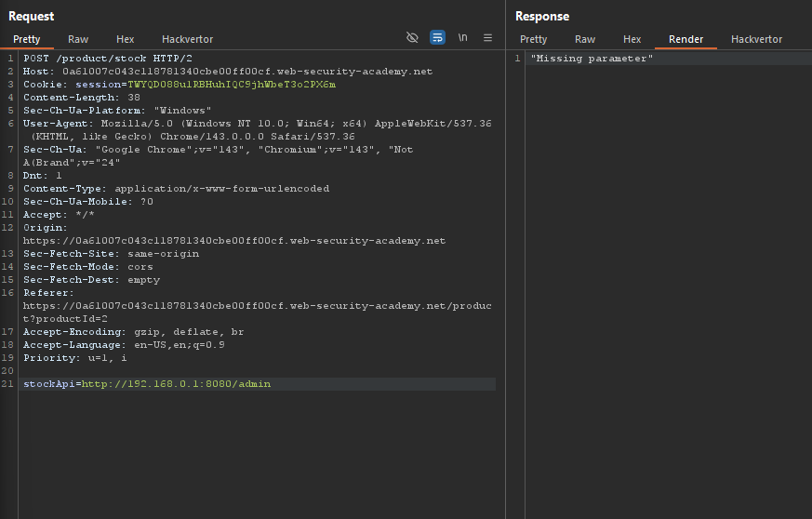Click the Dnt: 1 line
The height and width of the screenshot is (519, 812).
point(43,176)
